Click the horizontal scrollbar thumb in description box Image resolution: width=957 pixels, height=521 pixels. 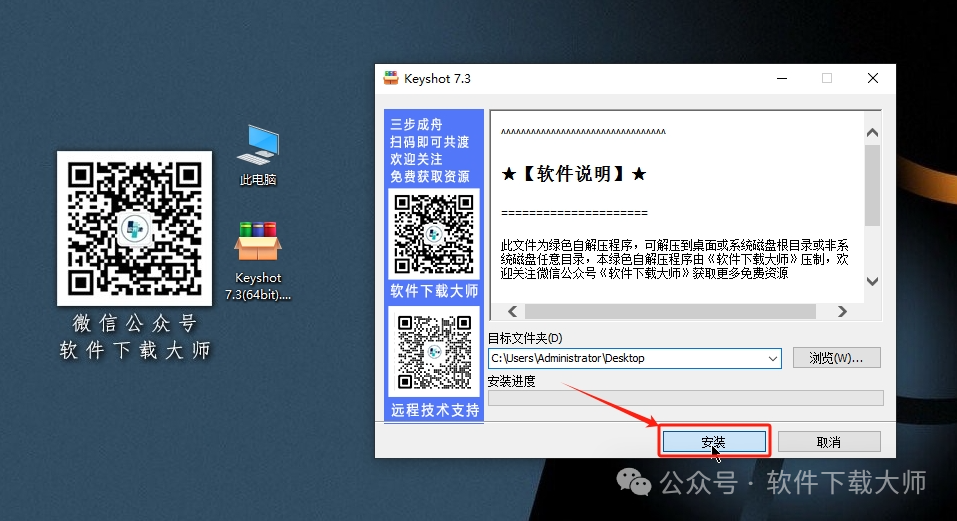(670, 312)
